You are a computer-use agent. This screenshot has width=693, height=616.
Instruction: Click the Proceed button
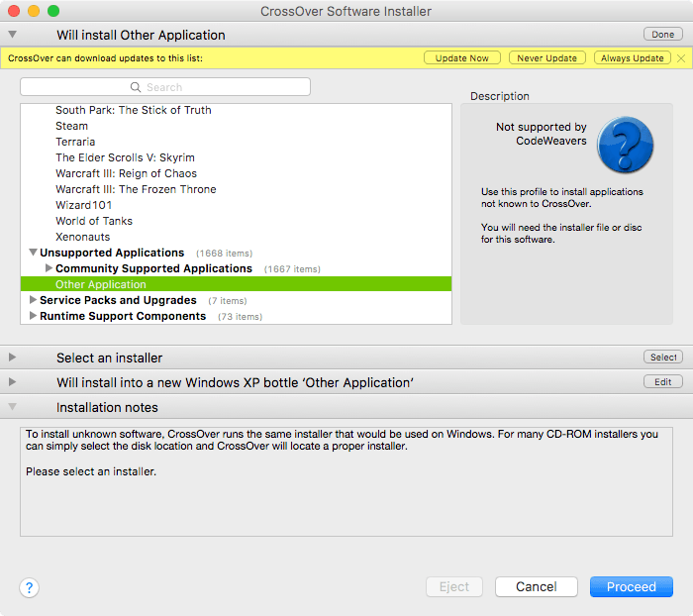(631, 587)
